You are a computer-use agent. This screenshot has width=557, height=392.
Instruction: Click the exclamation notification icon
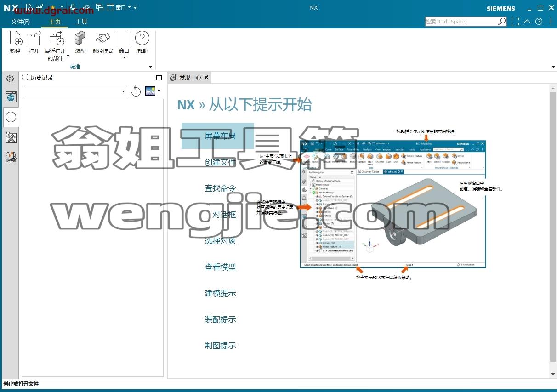551,22
